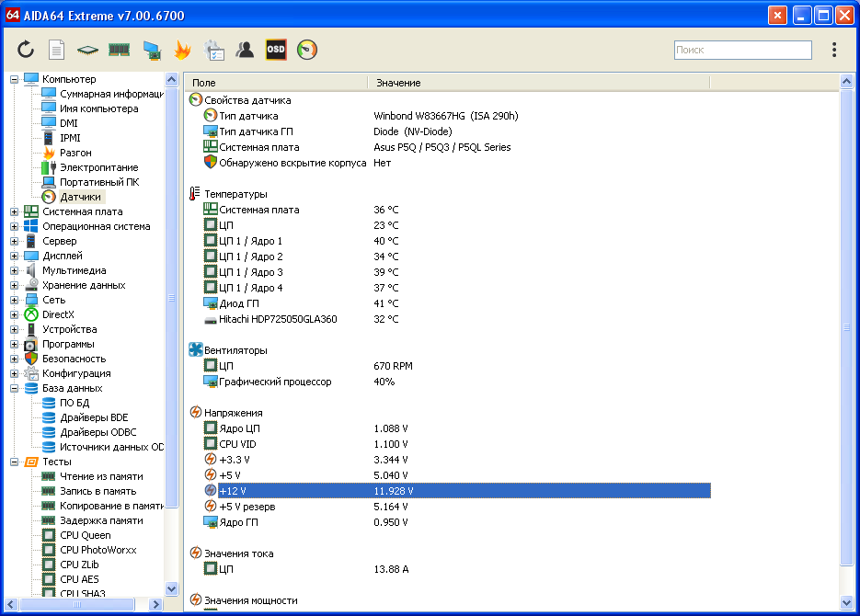Image resolution: width=860 pixels, height=616 pixels.
Task: Click the memory module toolbar icon
Action: coord(119,50)
